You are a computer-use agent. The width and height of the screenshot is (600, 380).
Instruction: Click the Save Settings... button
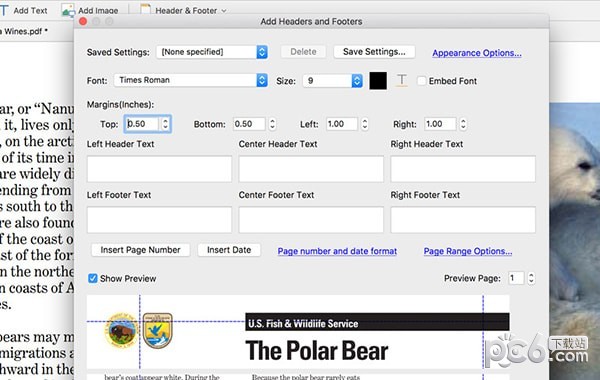point(374,52)
